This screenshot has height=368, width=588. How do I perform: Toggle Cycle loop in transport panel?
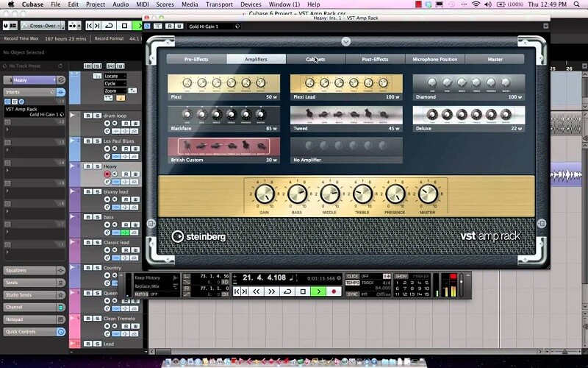[287, 291]
